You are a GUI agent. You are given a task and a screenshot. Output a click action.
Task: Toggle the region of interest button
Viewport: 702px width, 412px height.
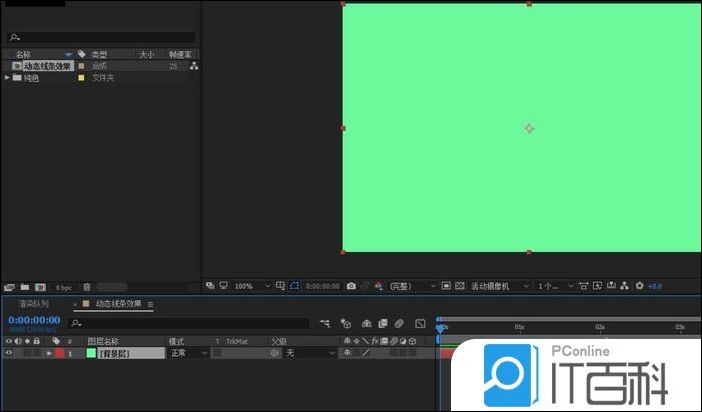(446, 286)
